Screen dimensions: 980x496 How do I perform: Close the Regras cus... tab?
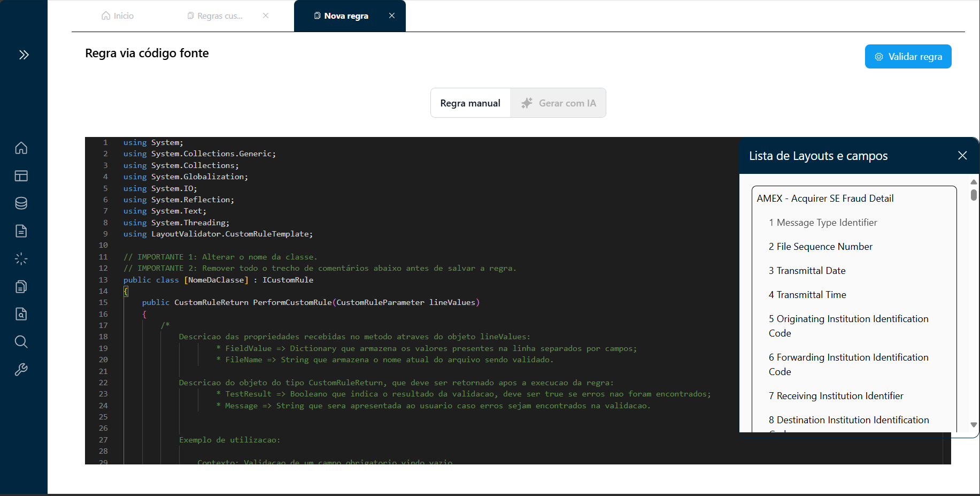coord(266,16)
